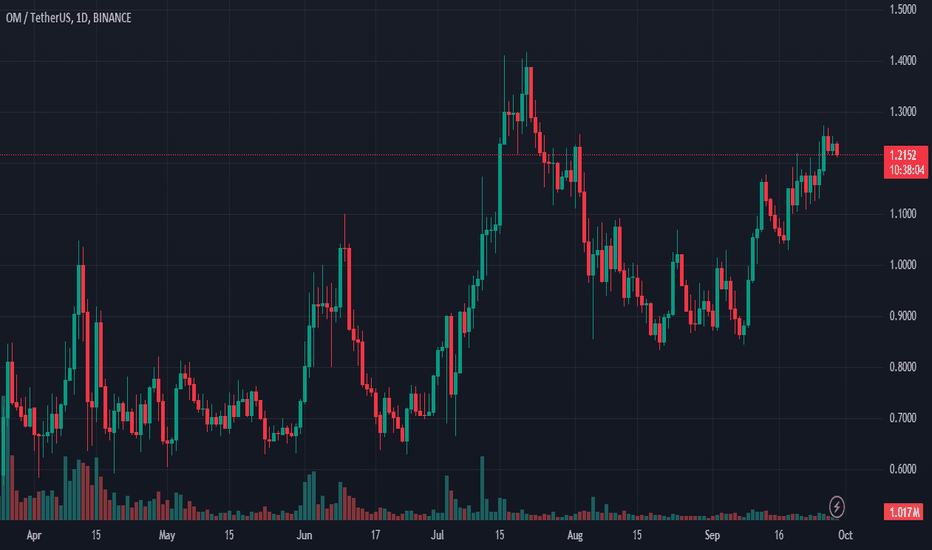
Task: Click the Oct label on time axis
Action: 845,535
